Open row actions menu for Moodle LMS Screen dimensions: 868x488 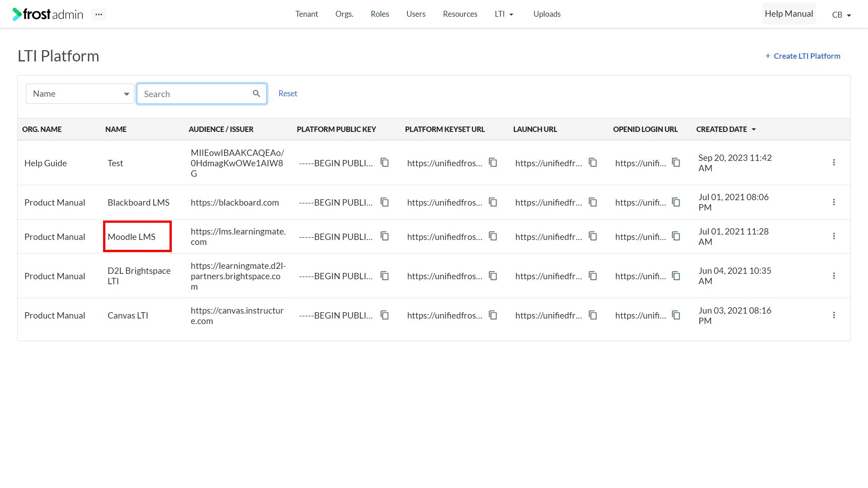(x=834, y=236)
